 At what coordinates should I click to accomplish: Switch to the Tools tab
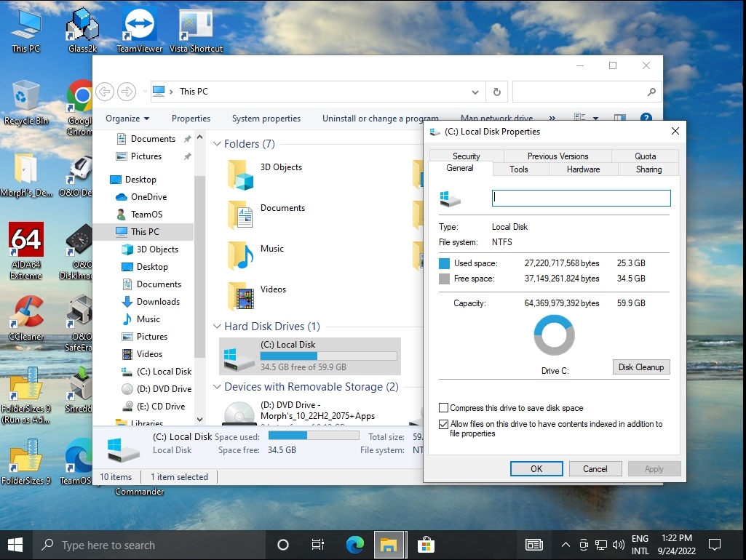tap(519, 169)
